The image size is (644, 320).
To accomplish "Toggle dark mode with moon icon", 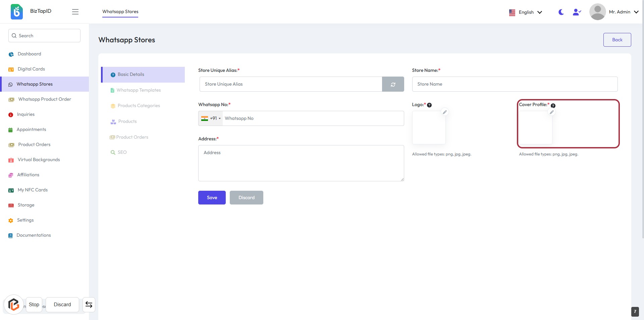I will [x=561, y=12].
